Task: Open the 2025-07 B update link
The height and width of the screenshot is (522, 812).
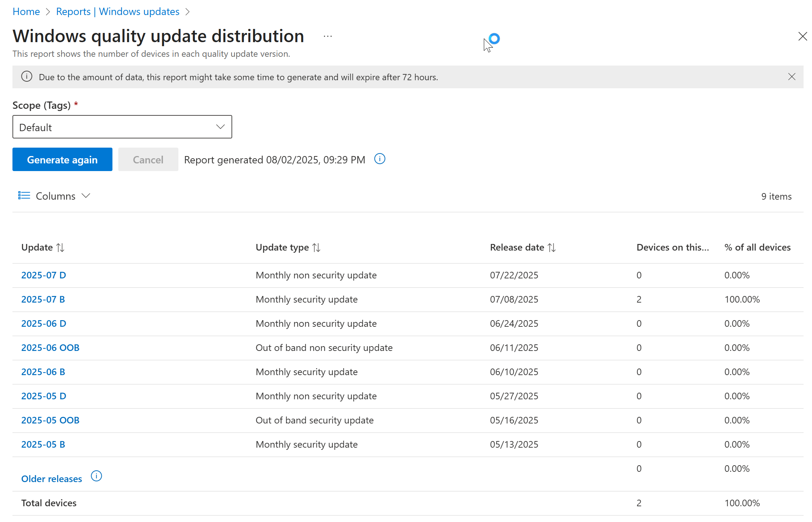Action: pyautogui.click(x=43, y=299)
